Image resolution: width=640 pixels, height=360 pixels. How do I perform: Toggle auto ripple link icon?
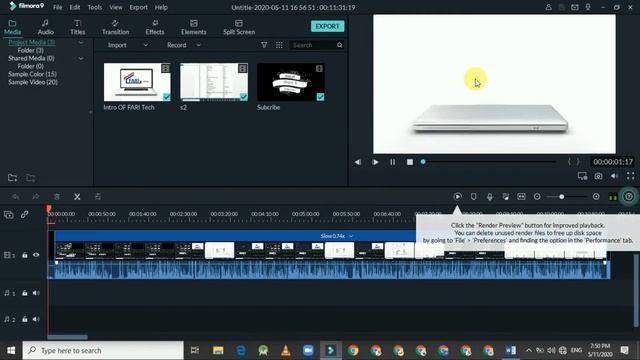point(24,214)
